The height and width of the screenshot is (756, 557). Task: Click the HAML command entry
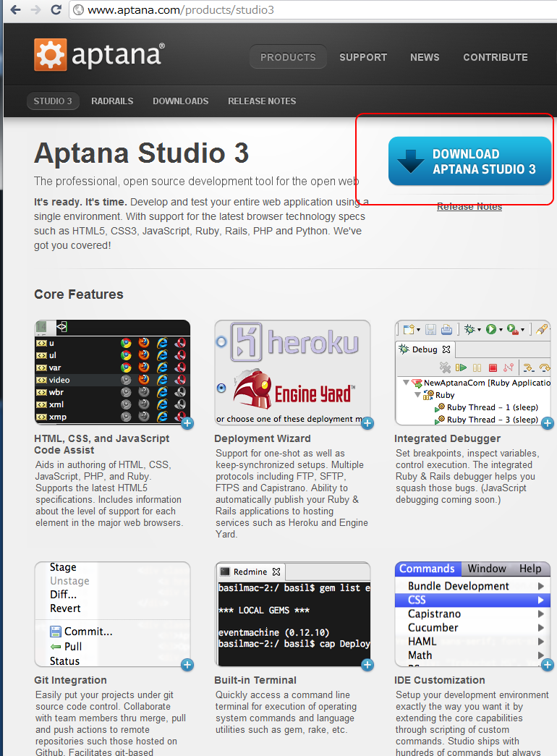[422, 642]
